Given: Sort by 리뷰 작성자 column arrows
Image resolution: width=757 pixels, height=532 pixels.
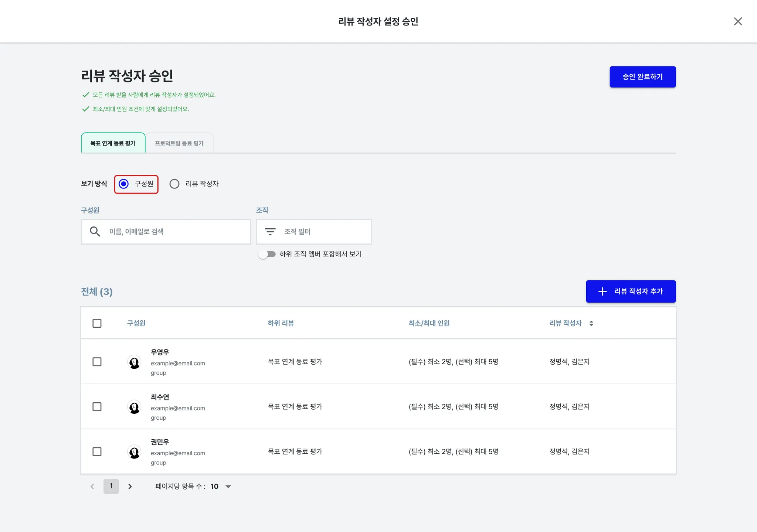Looking at the screenshot, I should (591, 323).
